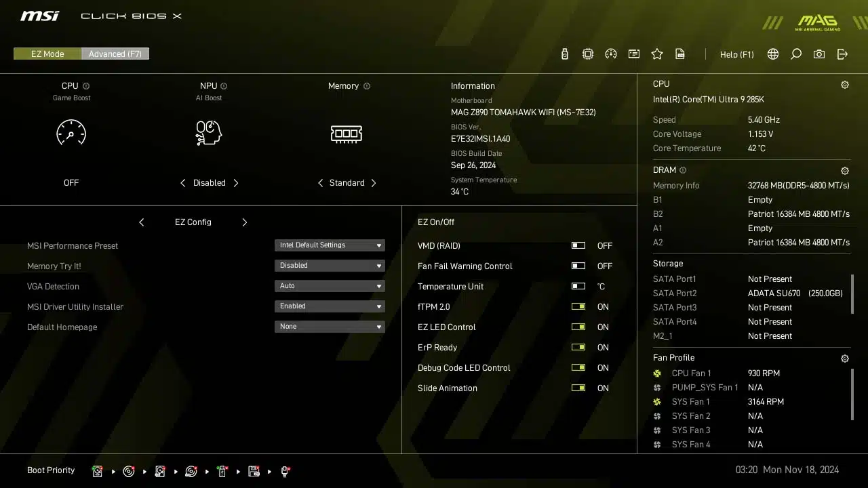The height and width of the screenshot is (488, 868).
Task: Select the last network boot device icon
Action: [x=285, y=471]
